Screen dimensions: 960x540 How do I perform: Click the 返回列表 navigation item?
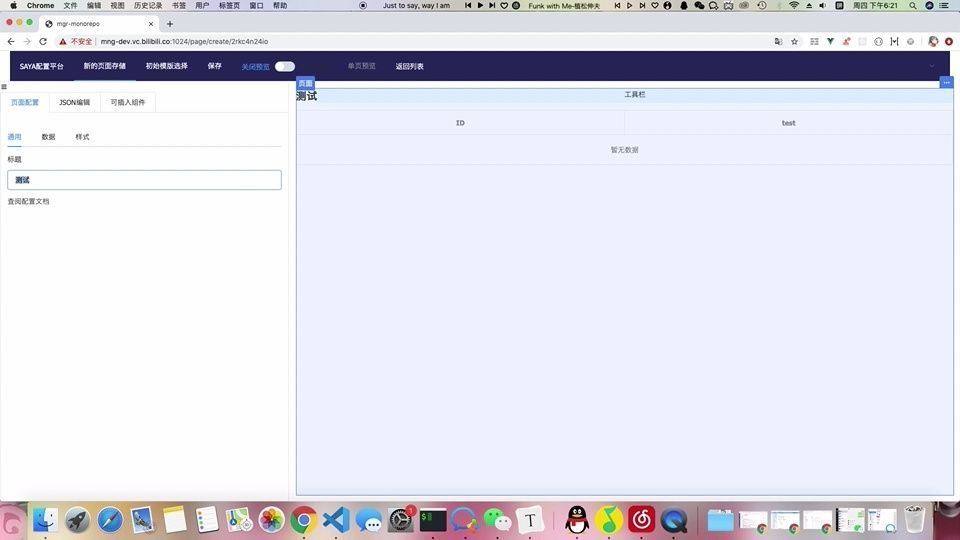click(x=410, y=66)
